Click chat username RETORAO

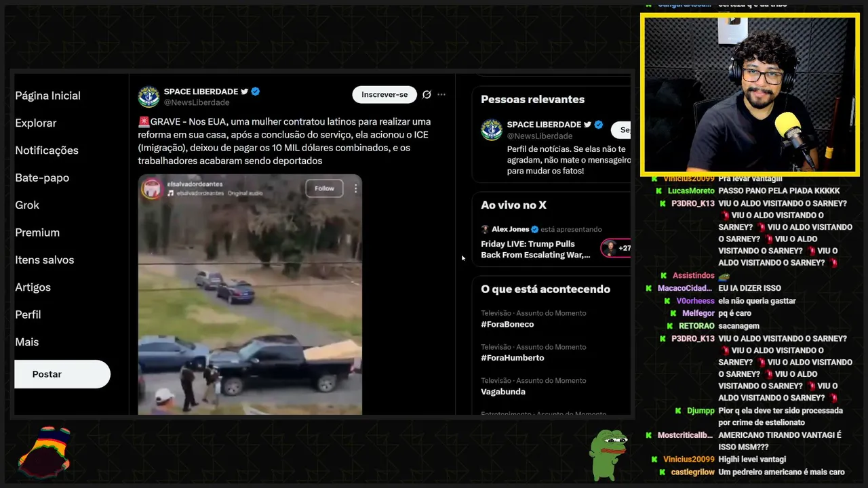pyautogui.click(x=696, y=326)
